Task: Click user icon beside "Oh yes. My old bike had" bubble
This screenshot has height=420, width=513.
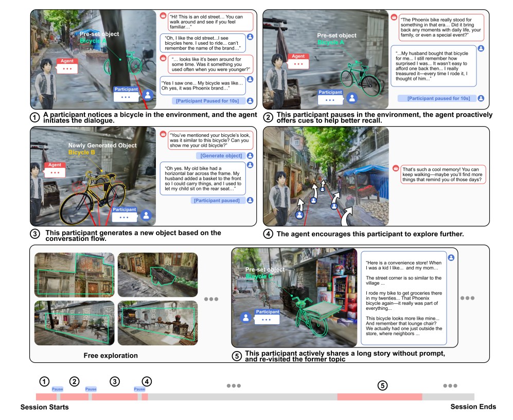Action: pos(250,165)
